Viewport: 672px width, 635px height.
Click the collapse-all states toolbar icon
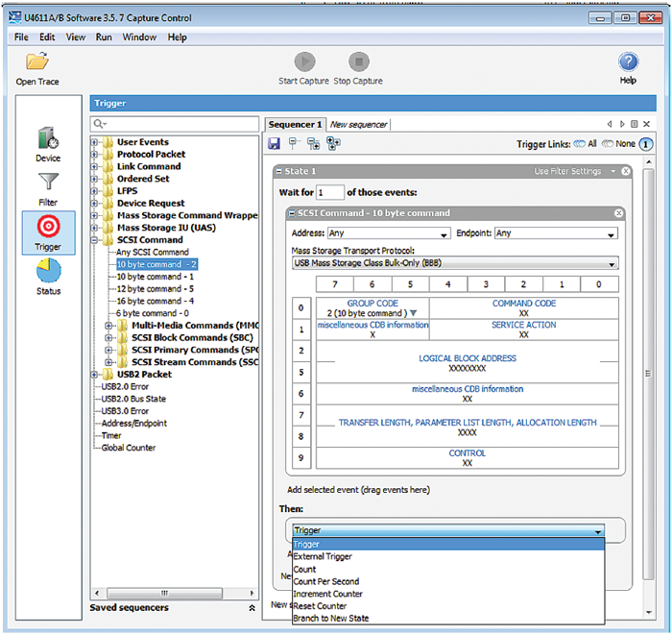pyautogui.click(x=294, y=144)
